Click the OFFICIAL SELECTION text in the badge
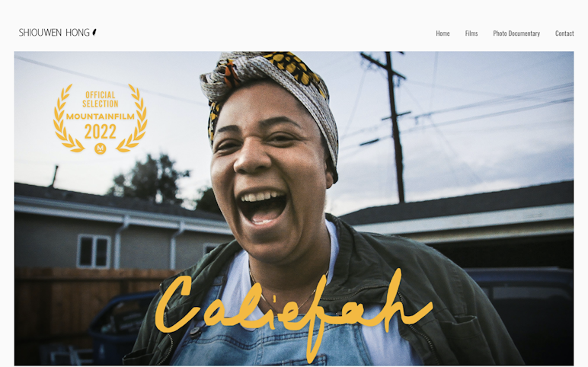 click(100, 99)
